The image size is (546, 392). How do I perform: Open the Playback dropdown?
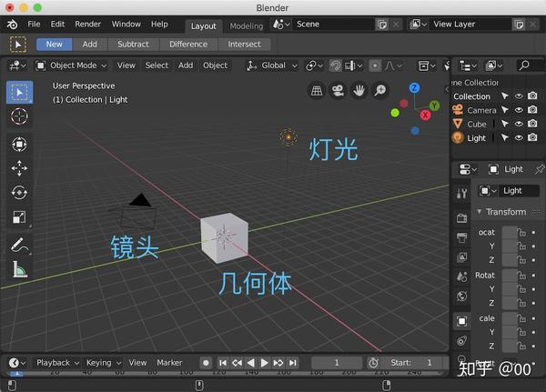[x=57, y=363]
